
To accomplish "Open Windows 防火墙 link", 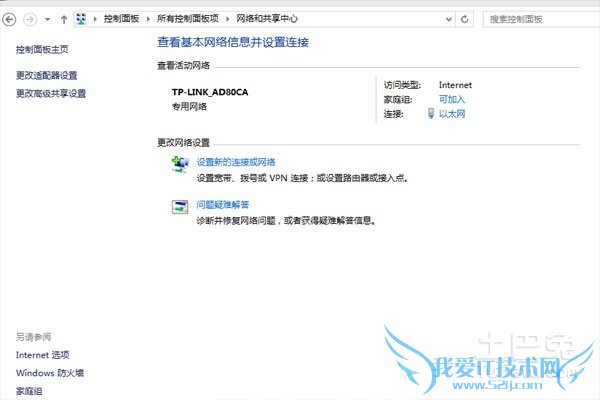I will click(50, 373).
